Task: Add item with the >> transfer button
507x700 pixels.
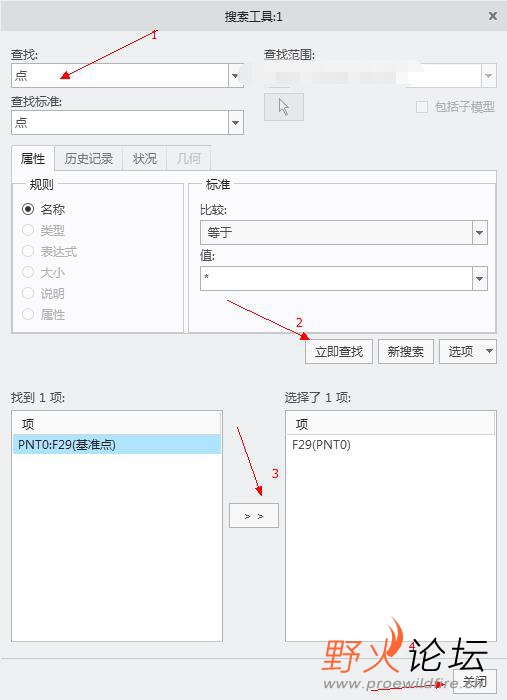Action: [254, 516]
